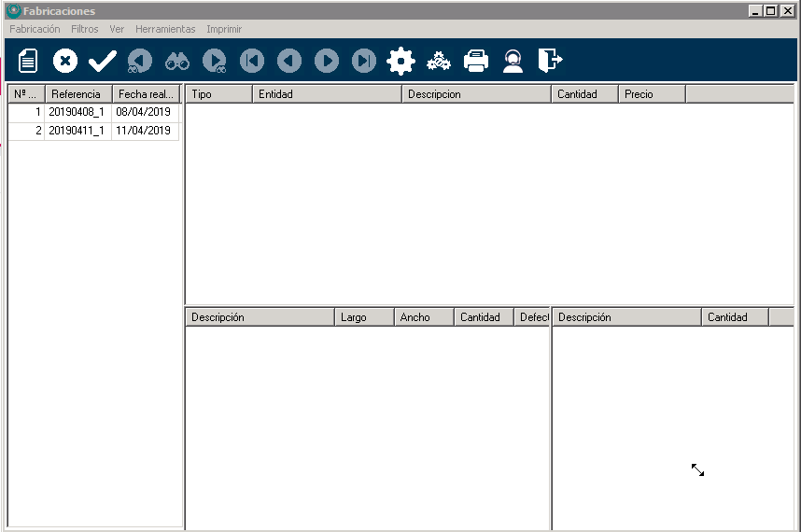Sort by the Referencia column header
Image resolution: width=801 pixels, height=532 pixels.
(x=77, y=94)
